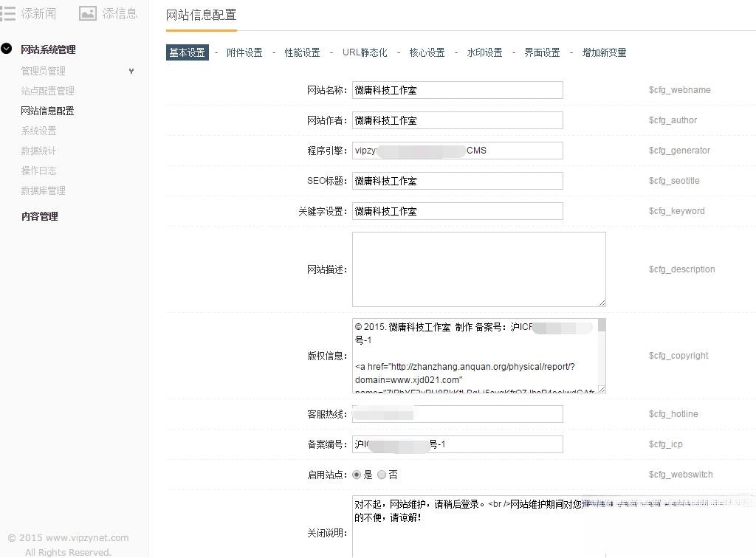This screenshot has width=756, height=558.
Task: Open the 核心设置 tab
Action: tap(427, 52)
